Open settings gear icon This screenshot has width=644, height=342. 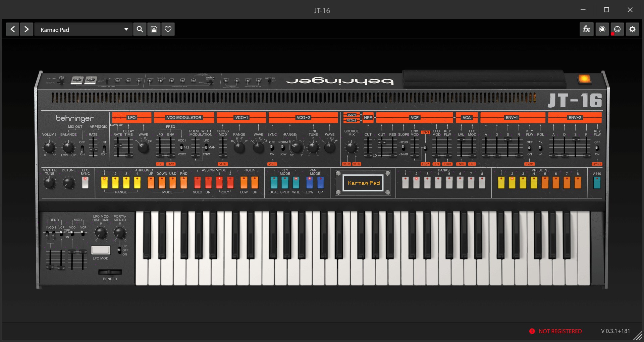pyautogui.click(x=632, y=29)
